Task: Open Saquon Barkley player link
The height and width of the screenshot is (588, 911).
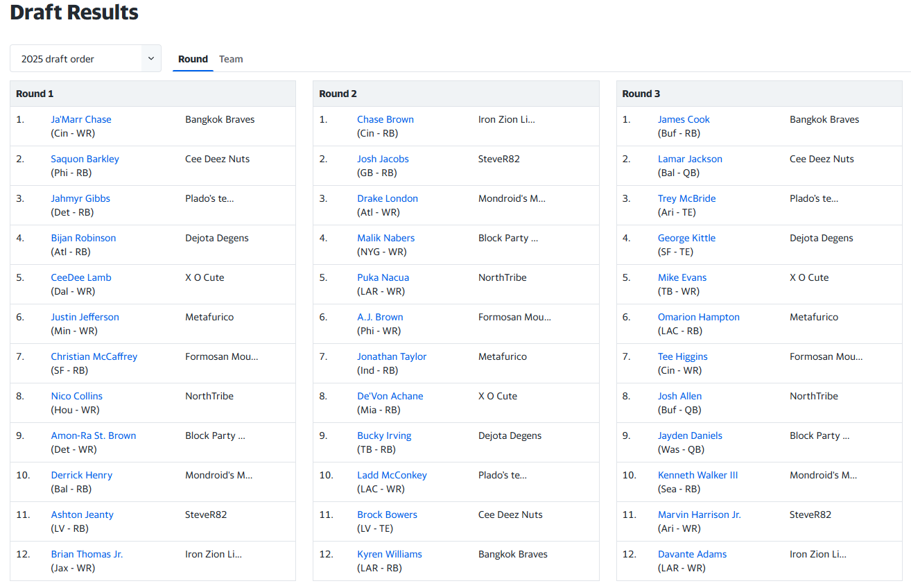Action: [85, 159]
